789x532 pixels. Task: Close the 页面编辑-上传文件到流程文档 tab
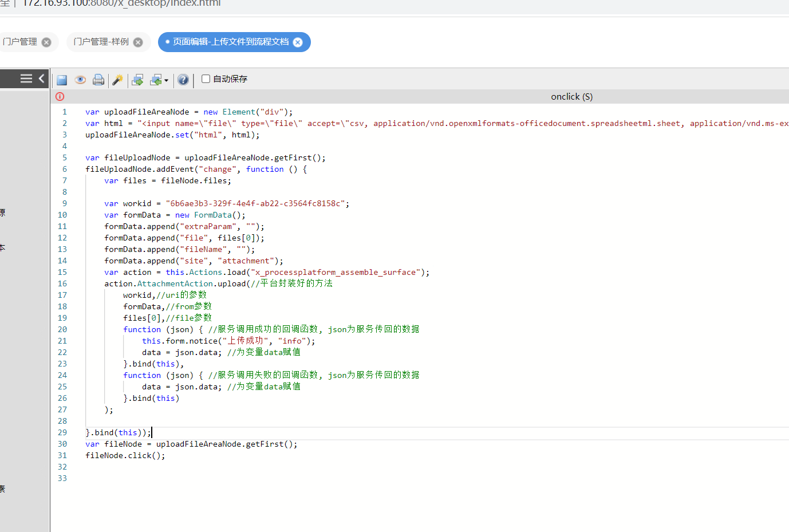point(298,42)
